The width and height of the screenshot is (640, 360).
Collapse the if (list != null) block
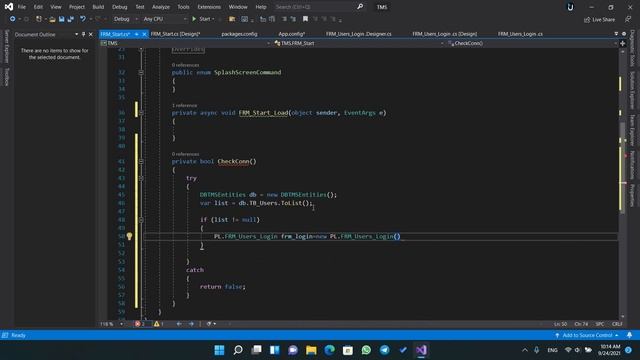tap(141, 220)
